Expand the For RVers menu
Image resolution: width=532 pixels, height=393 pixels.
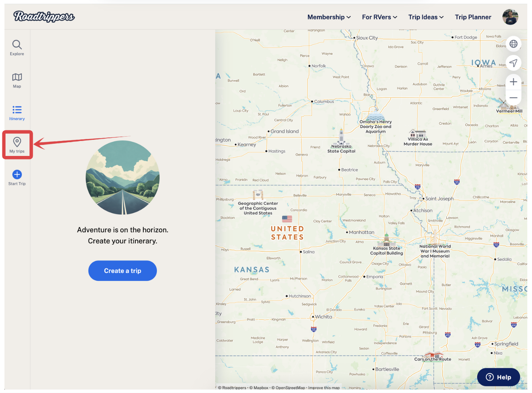380,17
